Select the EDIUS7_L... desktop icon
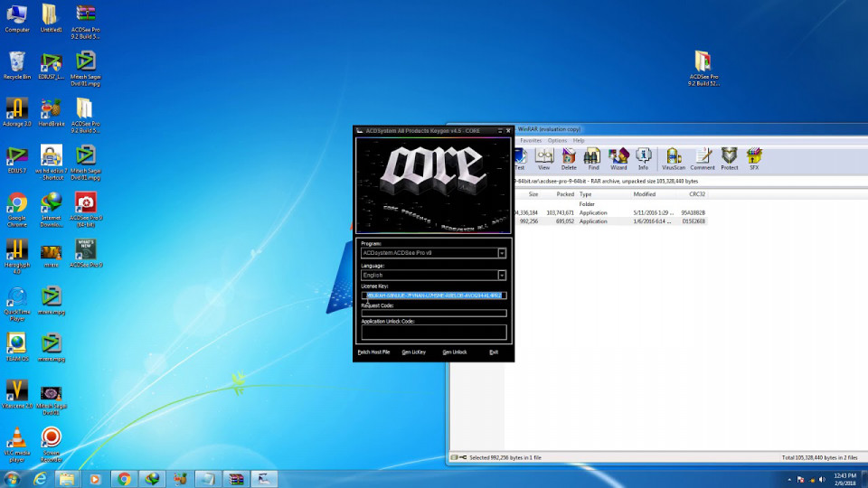This screenshot has height=488, width=868. (51, 66)
